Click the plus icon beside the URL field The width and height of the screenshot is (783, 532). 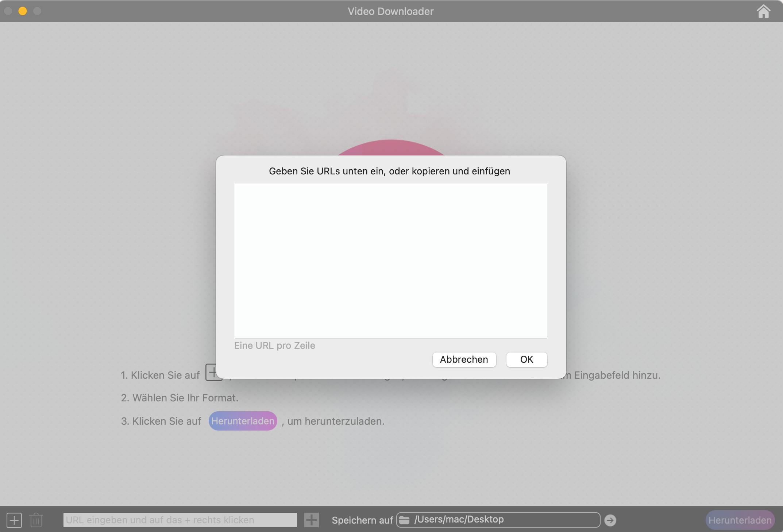(x=311, y=520)
